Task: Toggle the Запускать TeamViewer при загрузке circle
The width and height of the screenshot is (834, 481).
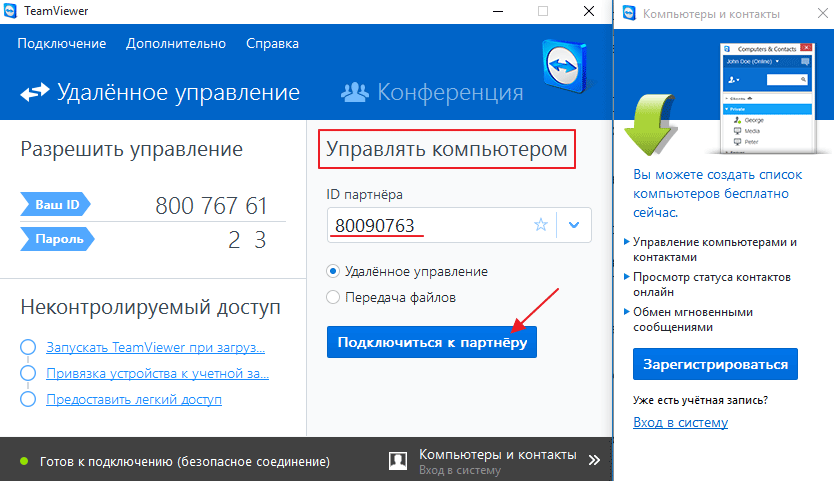Action: (27, 348)
